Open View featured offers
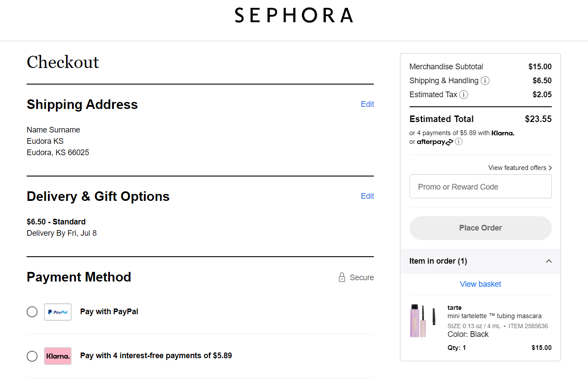588x380 pixels. click(520, 168)
